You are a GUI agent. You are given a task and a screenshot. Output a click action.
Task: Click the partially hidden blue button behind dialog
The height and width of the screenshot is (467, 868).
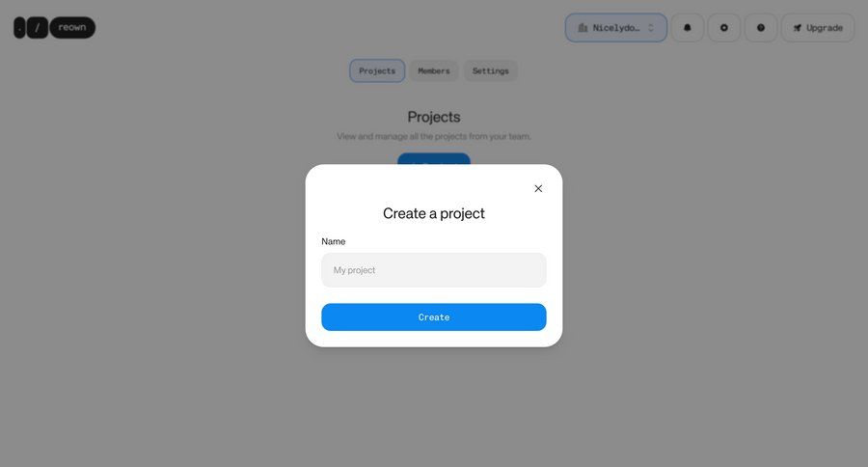[x=433, y=158]
